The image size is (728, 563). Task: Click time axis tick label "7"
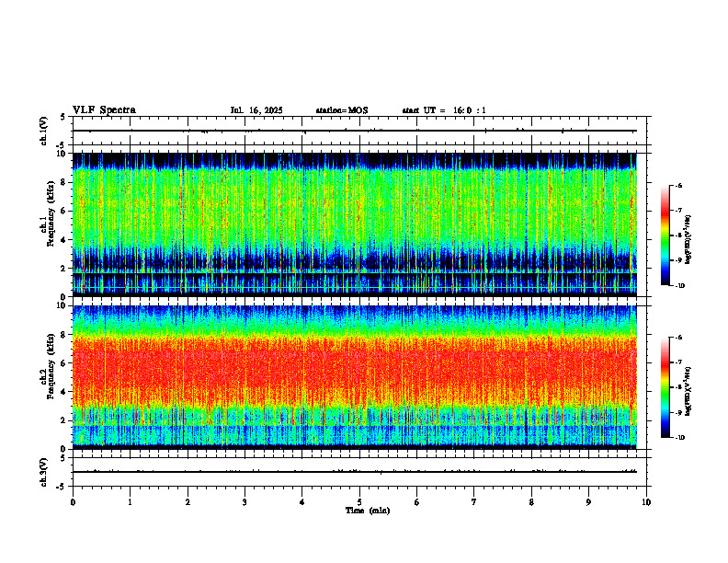click(x=474, y=502)
